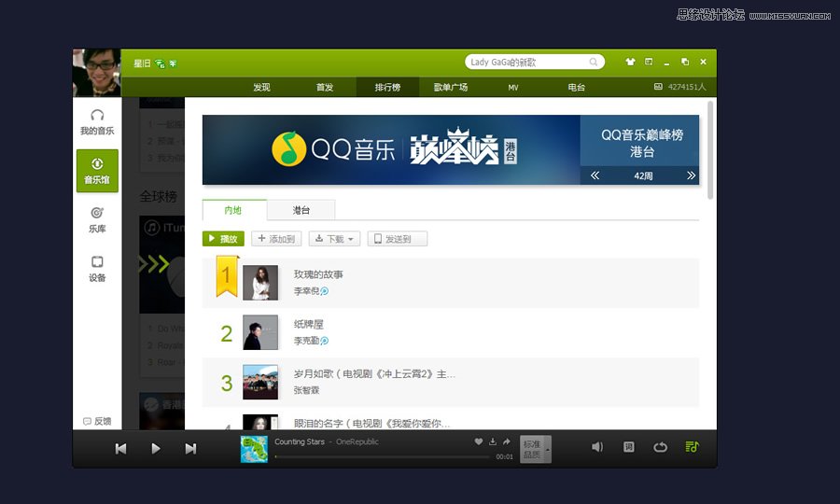This screenshot has width=840, height=504.
Task: Toggle the lyrics 词 button
Action: [x=629, y=447]
